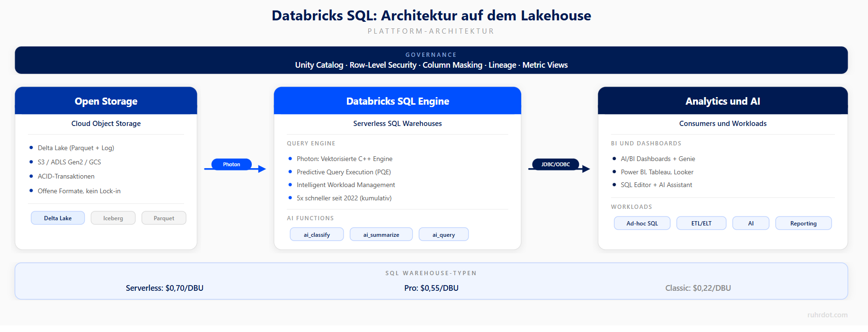Click the Delta Lake format chip
The height and width of the screenshot is (332, 868).
coord(58,218)
